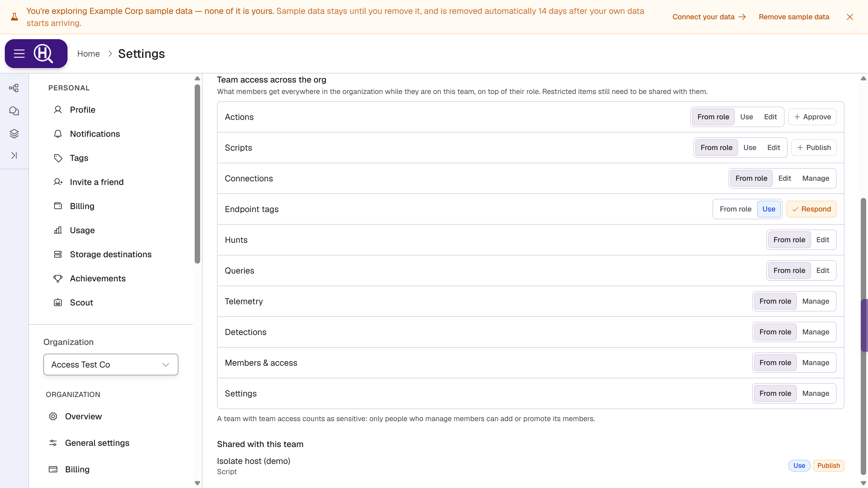The width and height of the screenshot is (868, 488).
Task: Expand the left rail with the arrow-bar icon
Action: (x=14, y=155)
